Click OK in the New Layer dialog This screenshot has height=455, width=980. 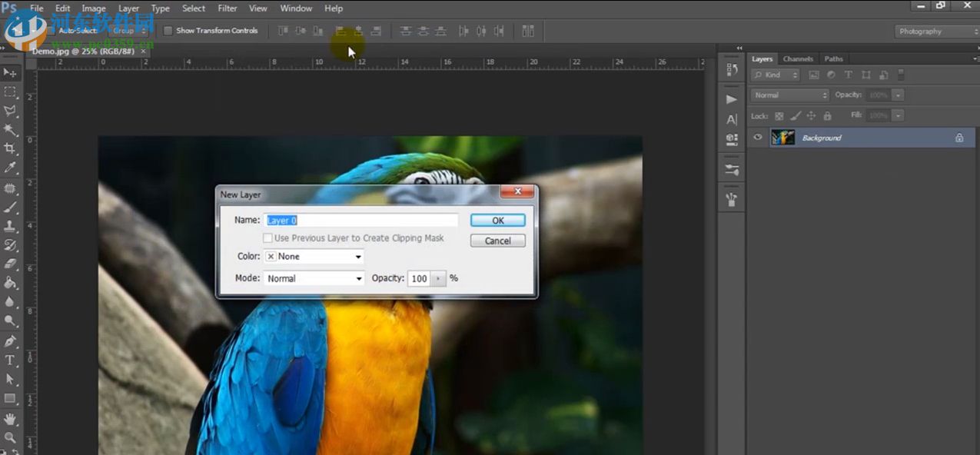point(497,221)
